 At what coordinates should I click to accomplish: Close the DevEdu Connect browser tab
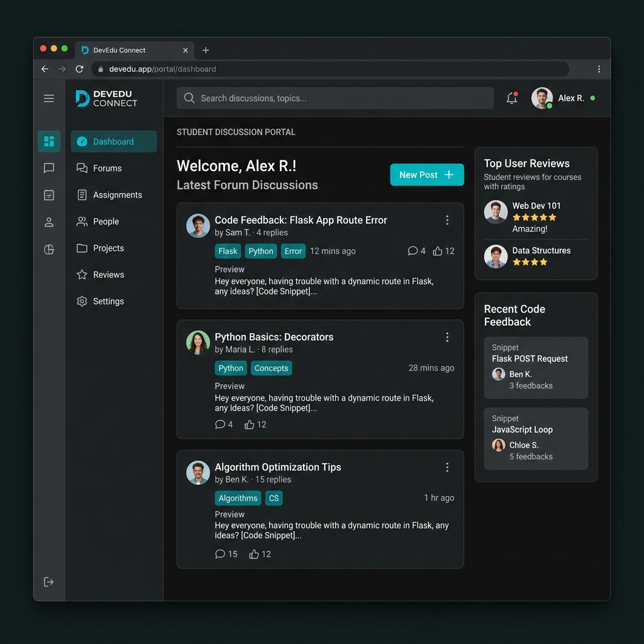(x=186, y=50)
